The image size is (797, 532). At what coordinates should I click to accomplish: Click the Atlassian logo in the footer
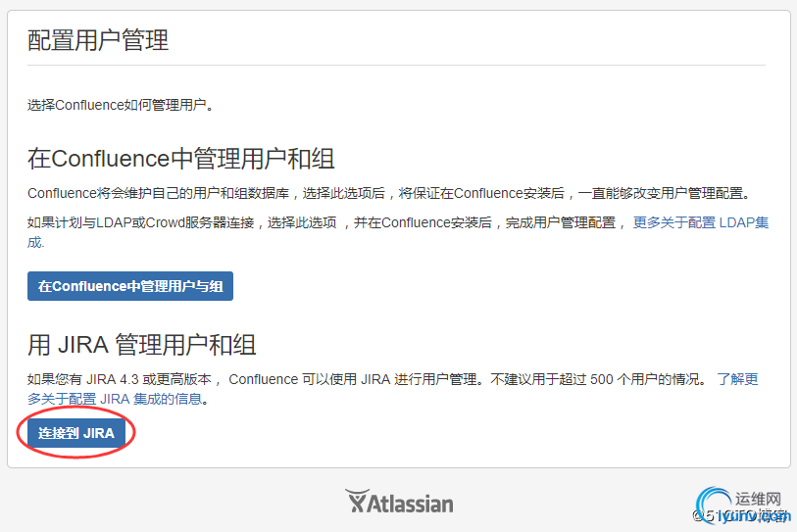400,503
